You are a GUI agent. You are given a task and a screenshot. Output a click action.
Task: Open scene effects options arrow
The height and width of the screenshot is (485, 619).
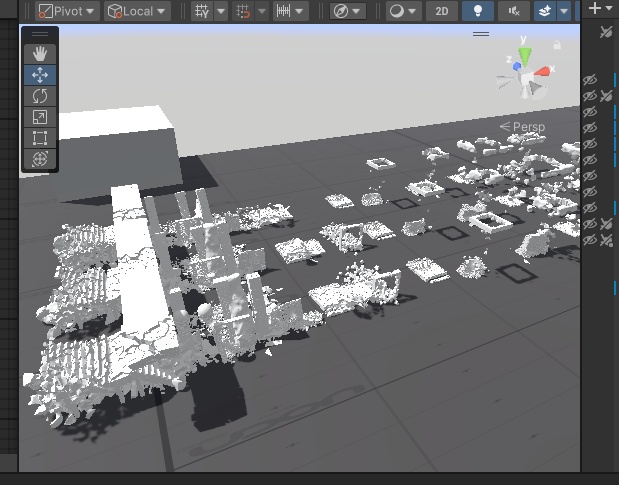(x=564, y=11)
